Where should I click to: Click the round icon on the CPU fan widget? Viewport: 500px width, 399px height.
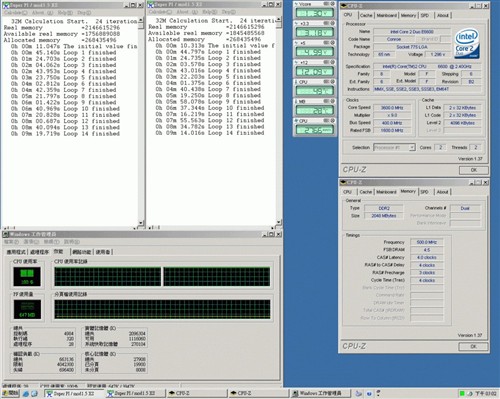(332, 121)
